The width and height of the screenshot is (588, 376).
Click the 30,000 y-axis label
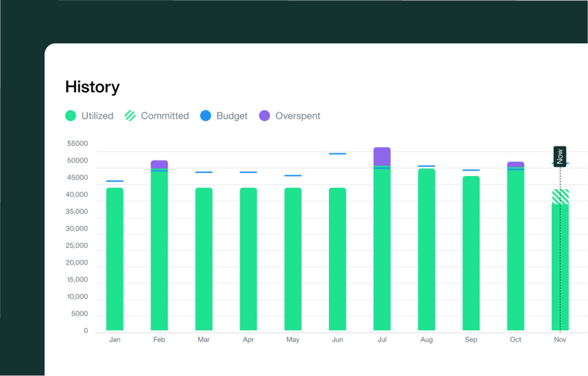(x=77, y=229)
